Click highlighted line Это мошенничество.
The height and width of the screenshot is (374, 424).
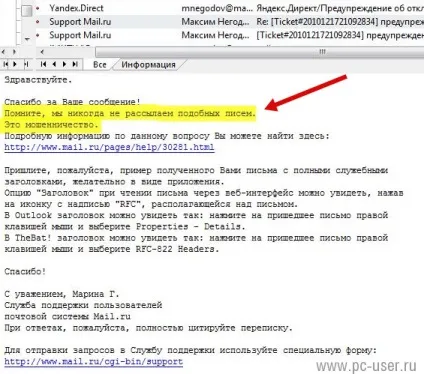coord(52,125)
